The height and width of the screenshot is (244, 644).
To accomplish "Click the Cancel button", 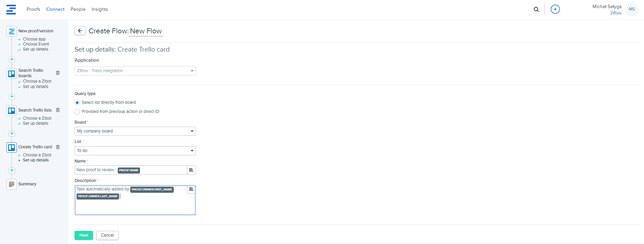I will point(107,235).
